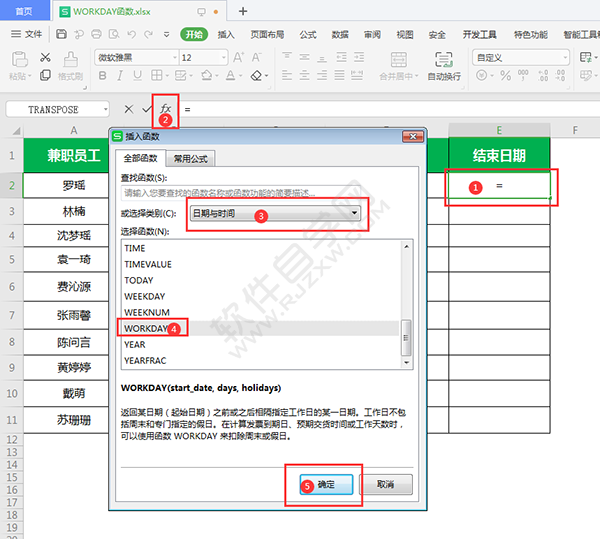Switch to the 页面布局 ribbon tab
Viewport: 600px width, 539px height.
[x=267, y=35]
